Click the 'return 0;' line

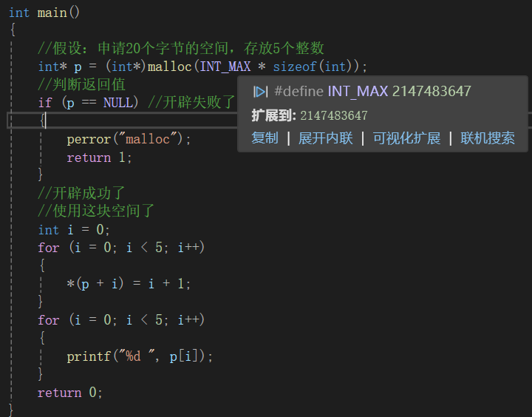pos(70,393)
